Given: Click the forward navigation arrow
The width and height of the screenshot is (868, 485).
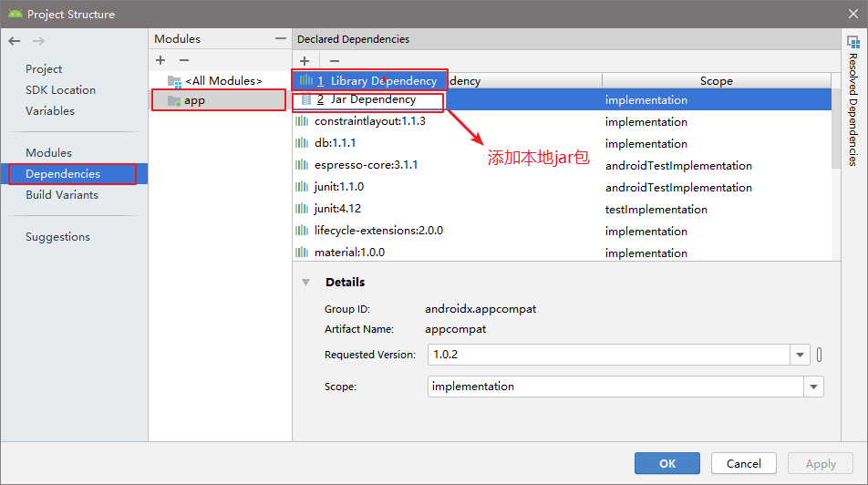Looking at the screenshot, I should [38, 41].
